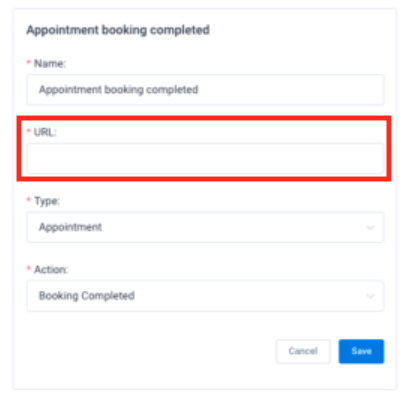Viewport: 404px width, 399px height.
Task: Click the red required asterisk beside URL
Action: (x=29, y=131)
